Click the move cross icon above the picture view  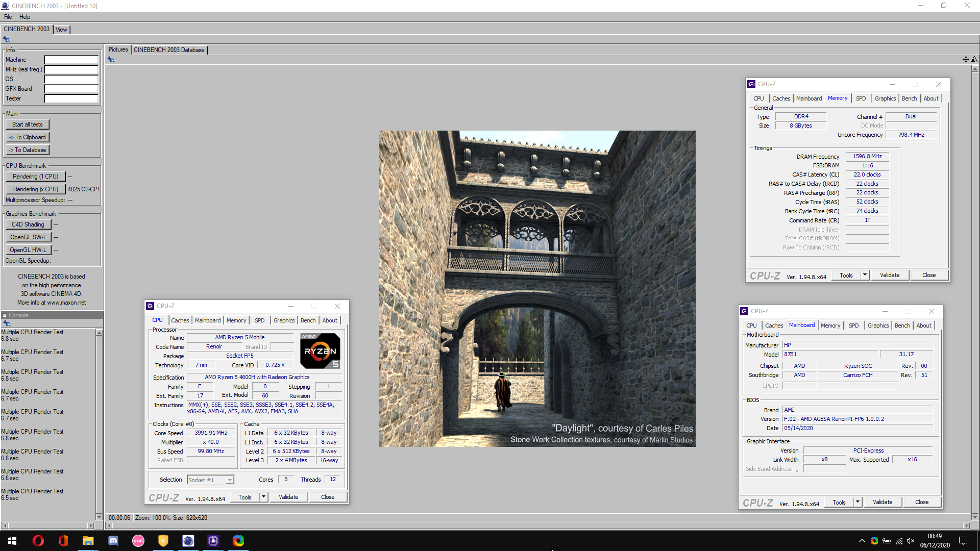(x=966, y=60)
